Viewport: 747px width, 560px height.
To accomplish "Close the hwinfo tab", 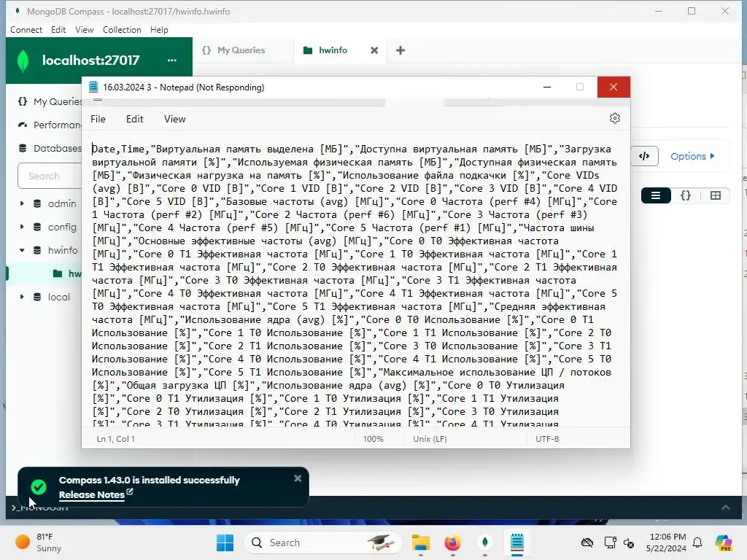I will coord(374,50).
